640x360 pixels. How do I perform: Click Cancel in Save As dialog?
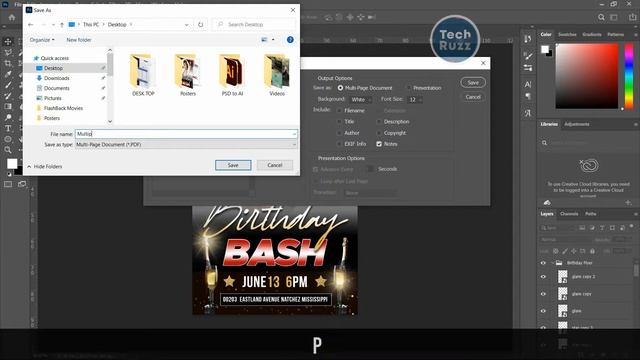click(275, 165)
